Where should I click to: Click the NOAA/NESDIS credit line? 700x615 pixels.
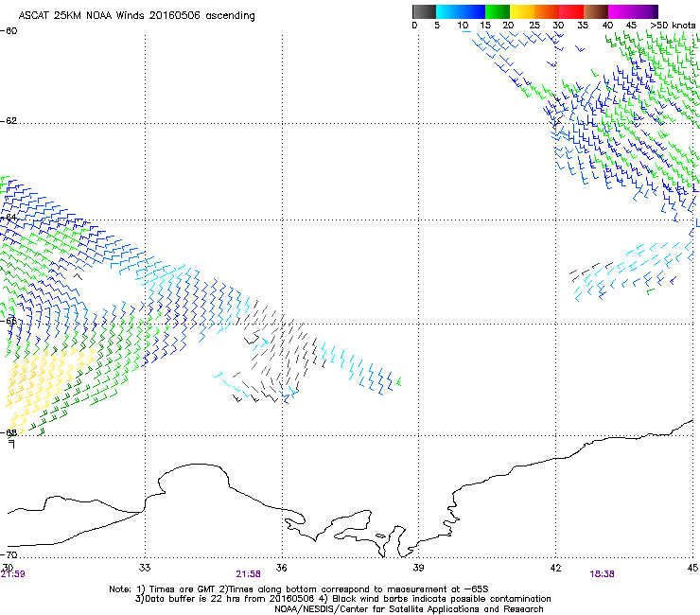pyautogui.click(x=409, y=609)
